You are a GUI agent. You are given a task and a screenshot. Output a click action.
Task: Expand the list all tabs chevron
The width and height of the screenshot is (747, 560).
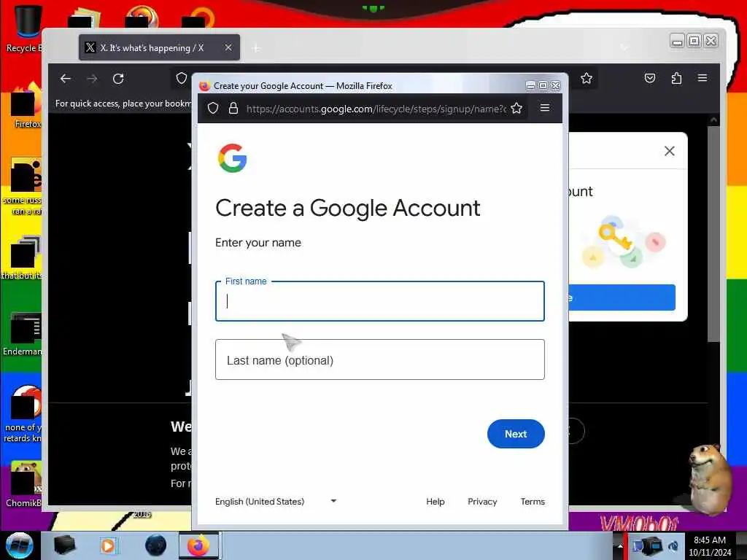624,47
